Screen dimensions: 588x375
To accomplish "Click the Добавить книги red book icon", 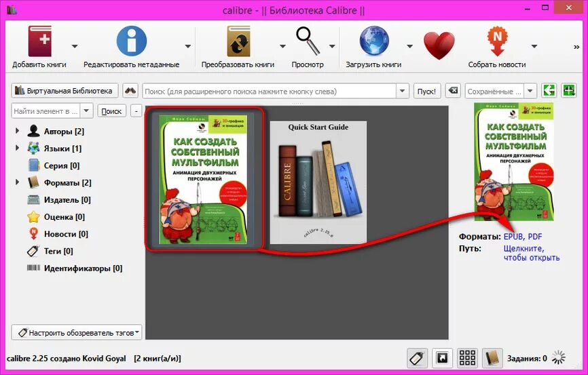I will pyautogui.click(x=40, y=41).
